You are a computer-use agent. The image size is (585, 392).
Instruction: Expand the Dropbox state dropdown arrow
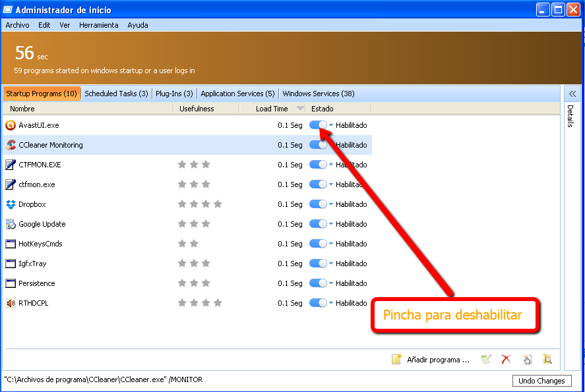pyautogui.click(x=331, y=204)
